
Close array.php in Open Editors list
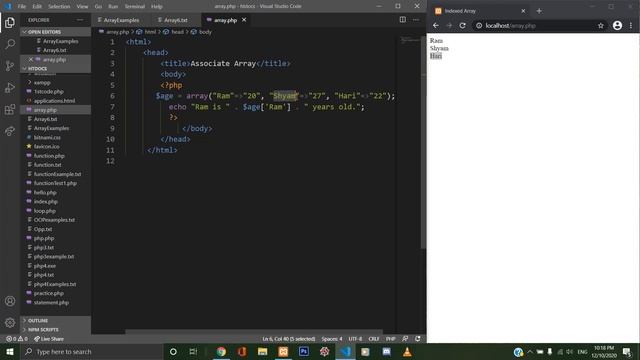[x=31, y=60]
